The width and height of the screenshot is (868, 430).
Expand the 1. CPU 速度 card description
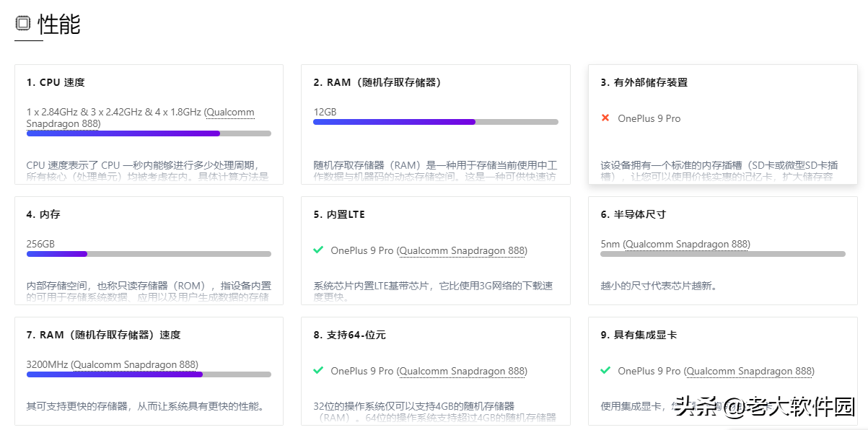[x=147, y=171]
